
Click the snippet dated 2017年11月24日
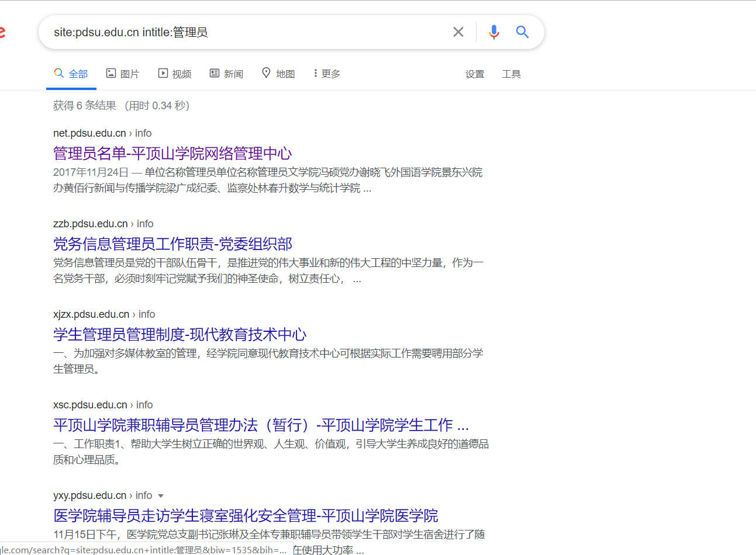tap(268, 181)
